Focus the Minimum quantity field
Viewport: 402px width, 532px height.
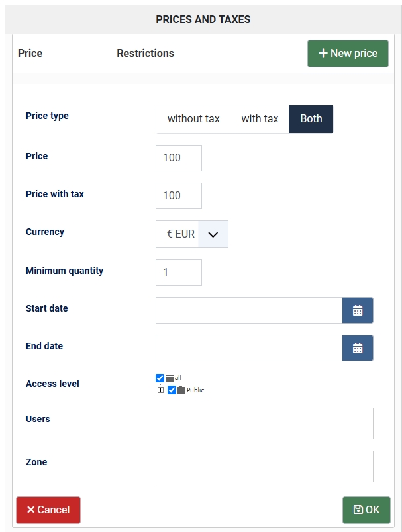[179, 273]
